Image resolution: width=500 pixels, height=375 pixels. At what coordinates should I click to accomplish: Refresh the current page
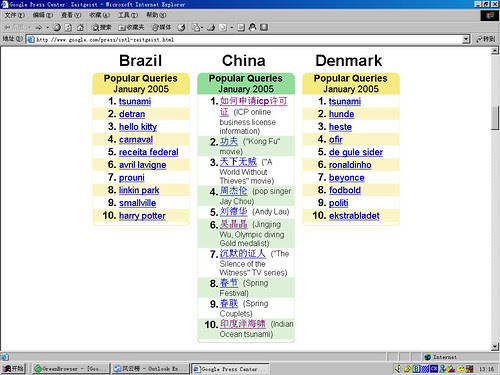[68, 27]
